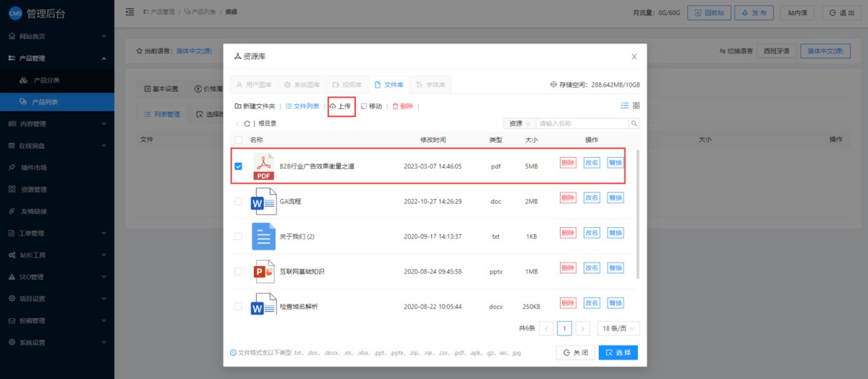Screen dimensions: 868x379
Task: Open the 18条/页 page size dropdown
Action: pos(618,328)
